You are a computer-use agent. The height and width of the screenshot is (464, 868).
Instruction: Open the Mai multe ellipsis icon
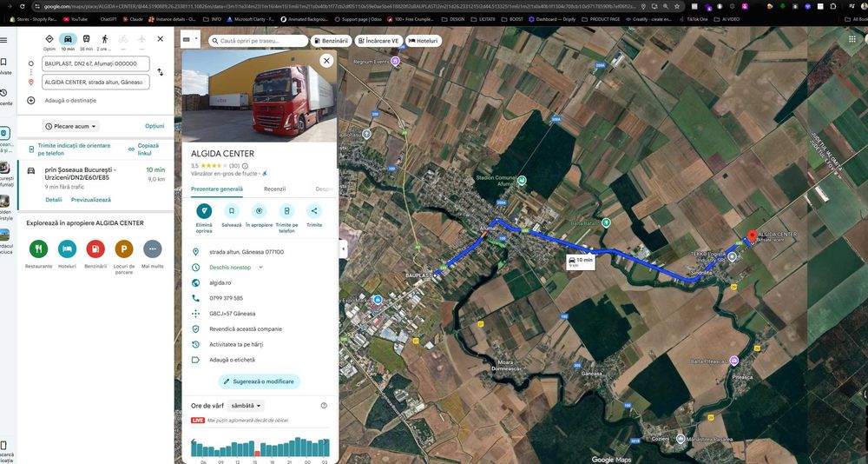coord(152,249)
